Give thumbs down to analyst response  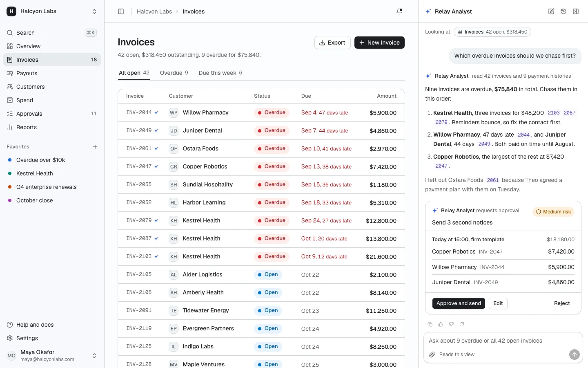451,324
